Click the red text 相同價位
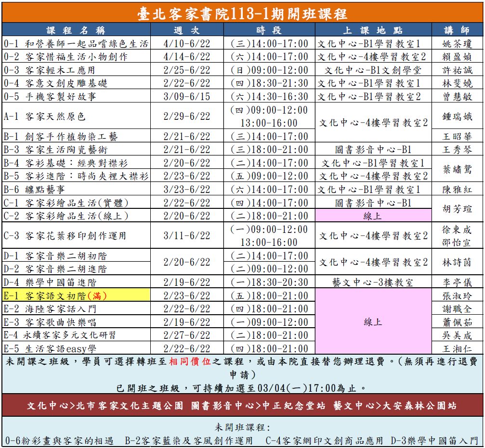This screenshot has width=485, height=448. point(190,361)
